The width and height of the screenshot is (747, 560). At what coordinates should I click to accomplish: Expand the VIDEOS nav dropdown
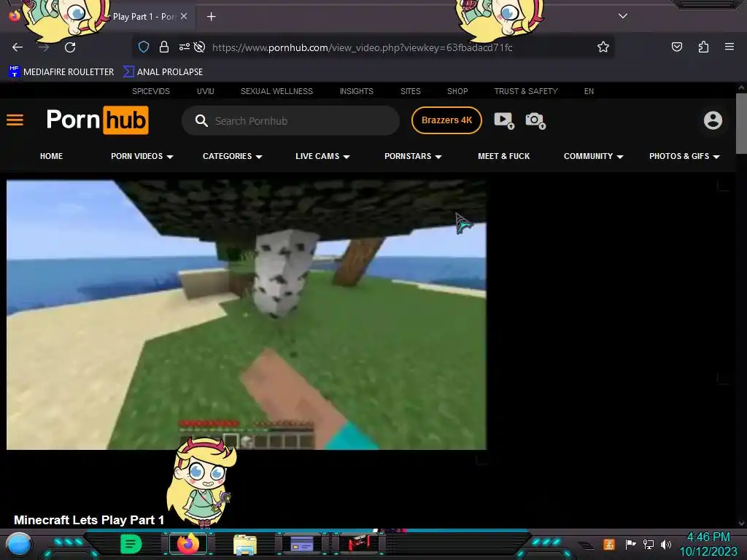point(142,156)
